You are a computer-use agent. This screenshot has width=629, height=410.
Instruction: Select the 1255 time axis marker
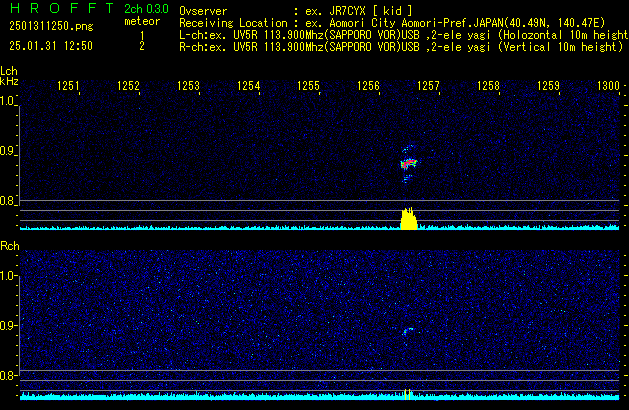[308, 86]
